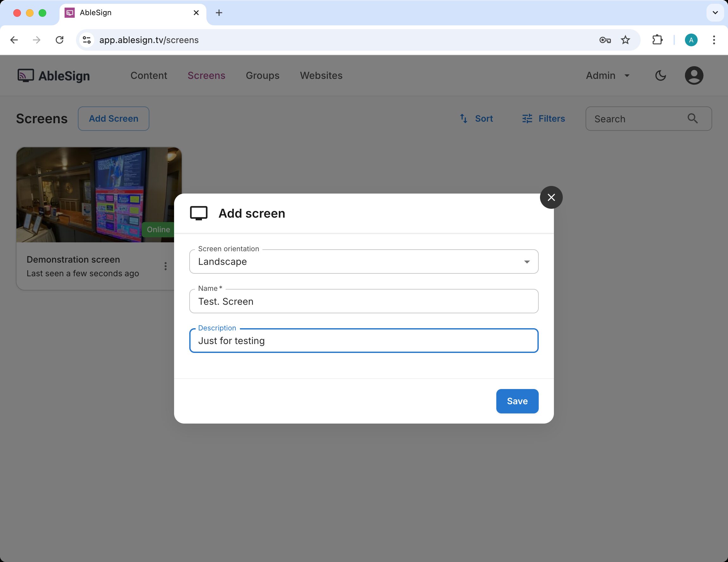Close the Add screen dialog

click(551, 197)
